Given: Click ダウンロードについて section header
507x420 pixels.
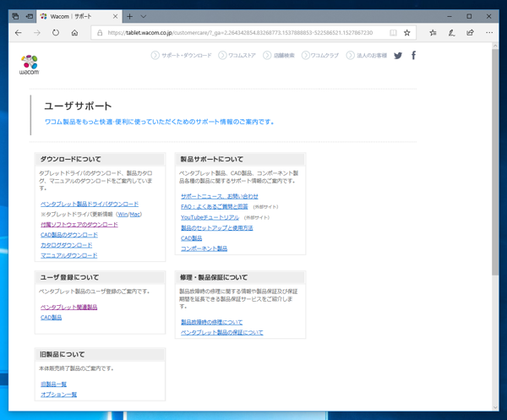Looking at the screenshot, I should pyautogui.click(x=70, y=160).
